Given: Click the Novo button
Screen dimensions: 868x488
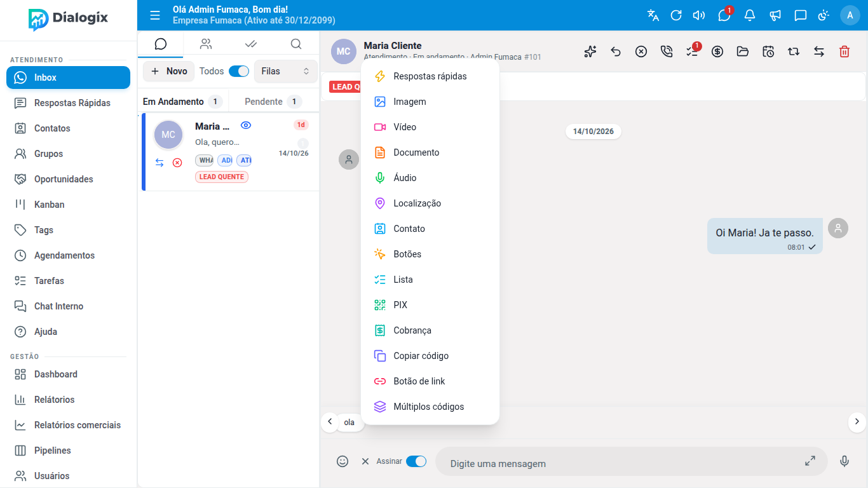Looking at the screenshot, I should coord(168,71).
